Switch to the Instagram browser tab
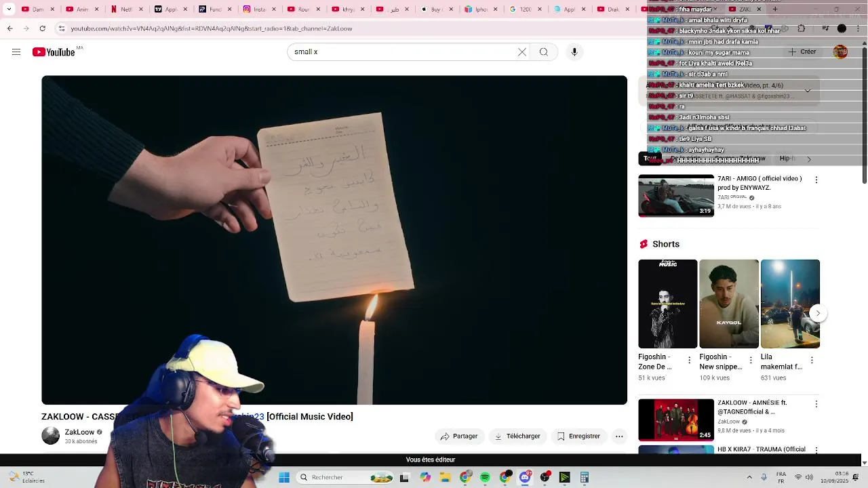 pyautogui.click(x=260, y=9)
